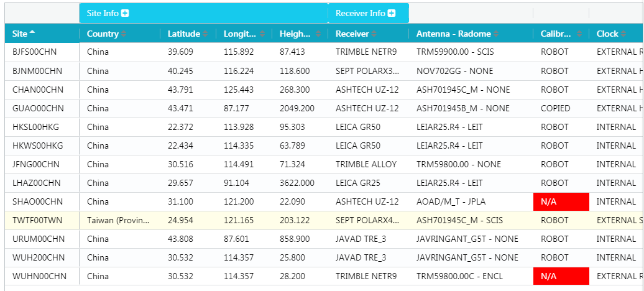Click the Height column sort icon

[x=318, y=34]
